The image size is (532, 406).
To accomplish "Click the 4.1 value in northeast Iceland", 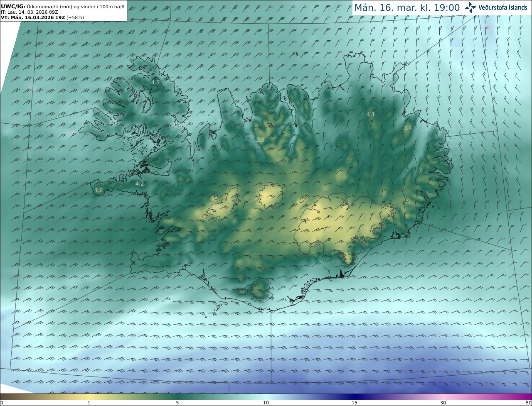I will pos(370,114).
